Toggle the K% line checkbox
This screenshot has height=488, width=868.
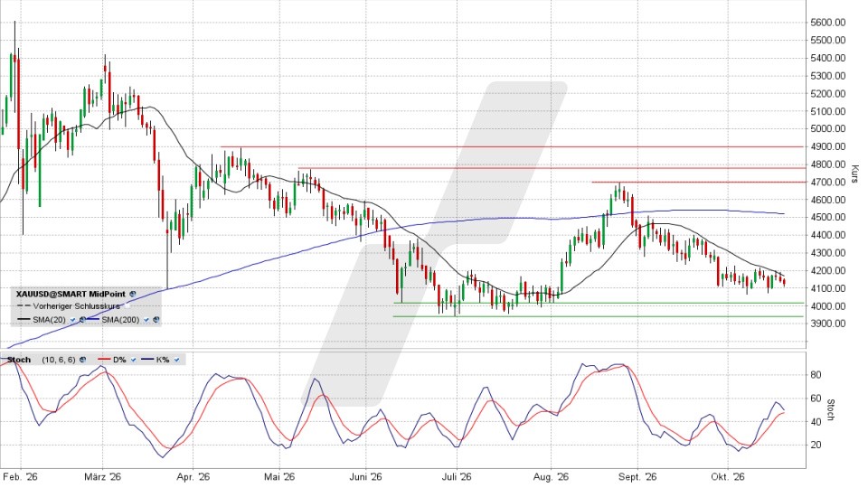click(x=176, y=360)
